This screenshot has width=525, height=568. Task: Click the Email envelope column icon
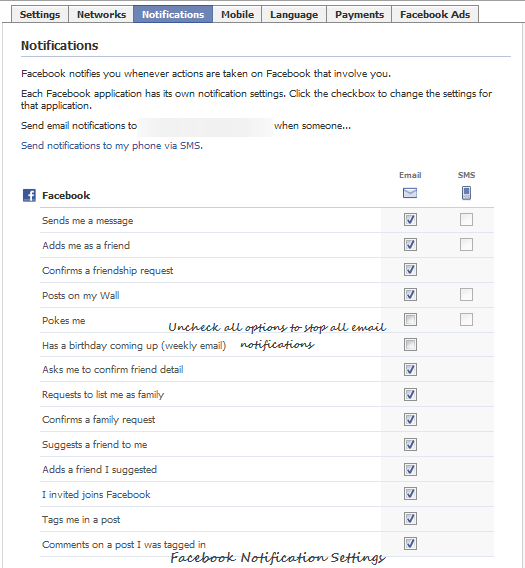[x=410, y=193]
